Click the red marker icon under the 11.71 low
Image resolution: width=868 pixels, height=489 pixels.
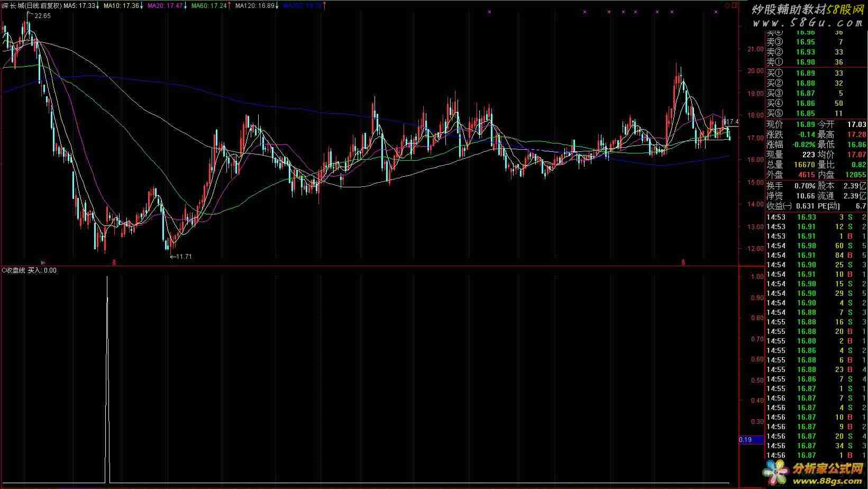114,262
